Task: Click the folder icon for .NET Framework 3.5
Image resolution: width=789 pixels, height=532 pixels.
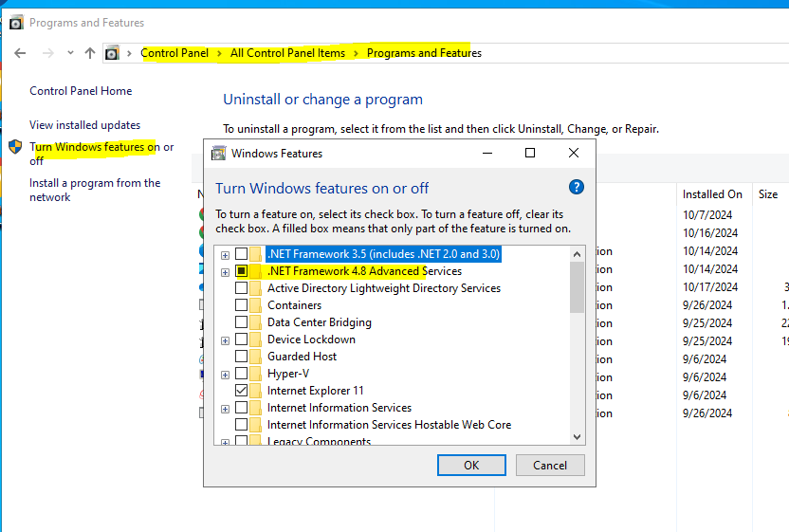Action: click(256, 253)
